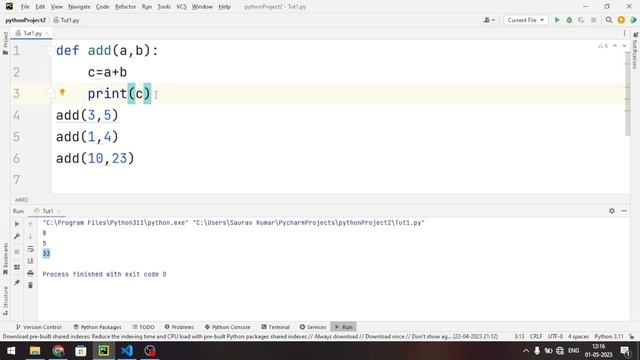This screenshot has width=640, height=360.
Task: Show hidden system tray icons
Action: (x=526, y=351)
